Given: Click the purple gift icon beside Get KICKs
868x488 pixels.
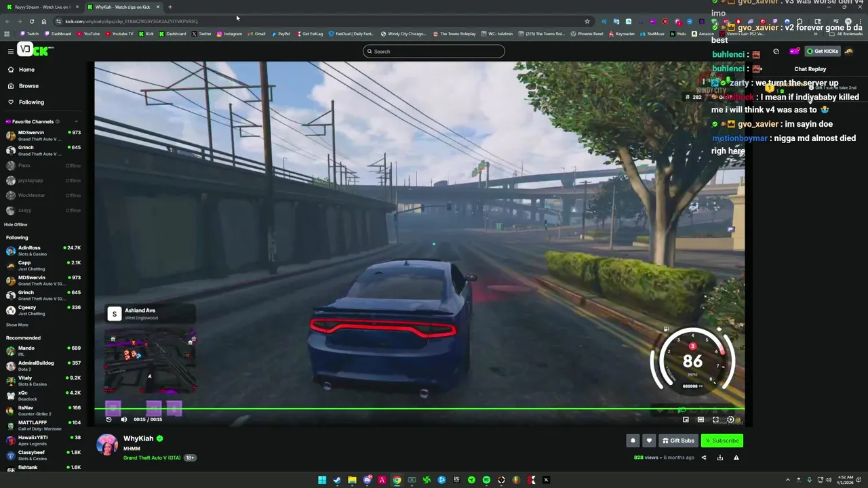Looking at the screenshot, I should point(794,52).
